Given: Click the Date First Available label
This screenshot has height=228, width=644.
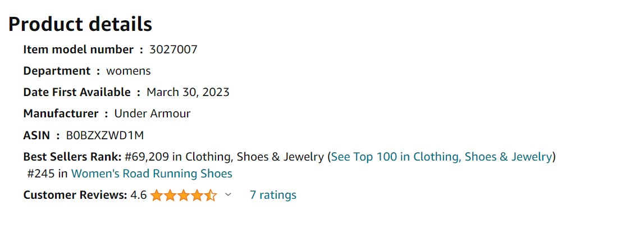Looking at the screenshot, I should coord(77,92).
